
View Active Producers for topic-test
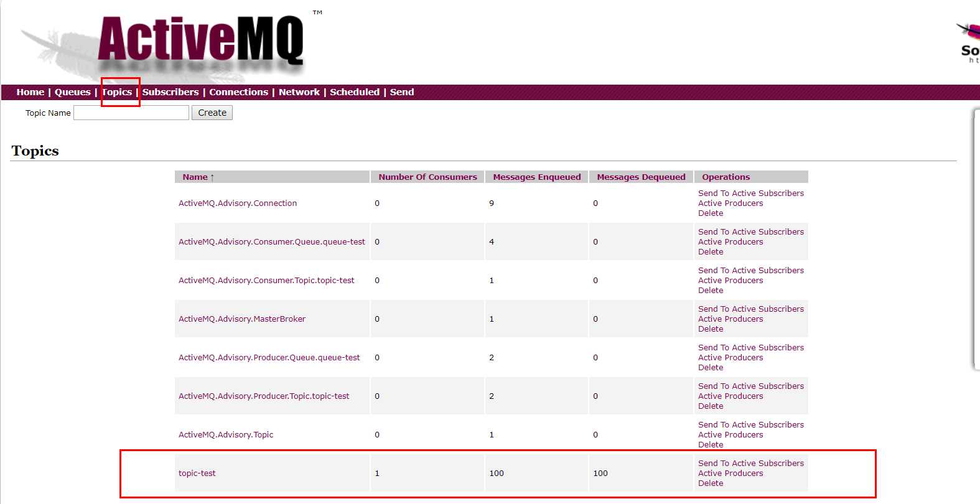[x=730, y=474]
